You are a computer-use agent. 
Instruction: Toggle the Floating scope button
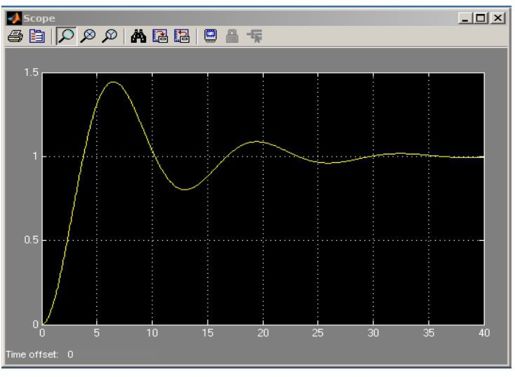tap(211, 36)
